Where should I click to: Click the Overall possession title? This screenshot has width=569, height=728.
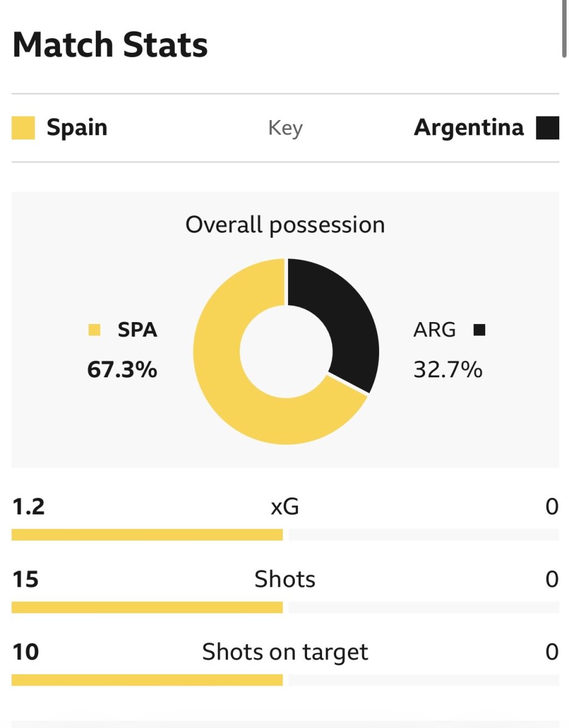[285, 225]
